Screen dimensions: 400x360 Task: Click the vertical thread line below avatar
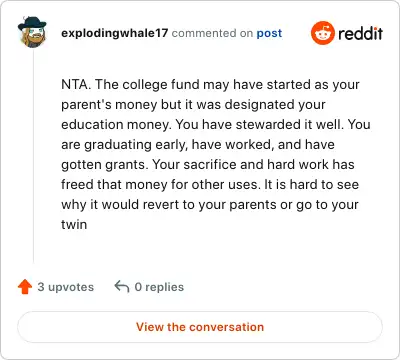[33, 156]
